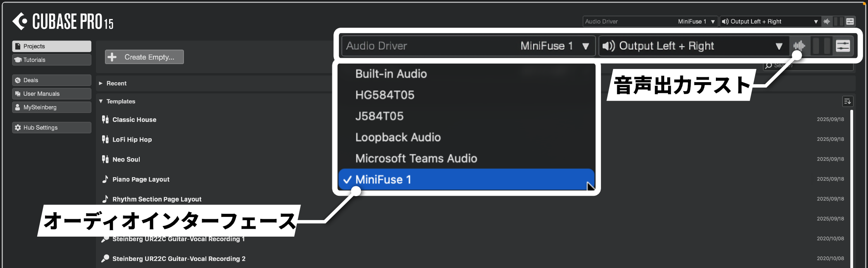Click the Classic House template icon
This screenshot has width=868, height=268.
tap(105, 120)
